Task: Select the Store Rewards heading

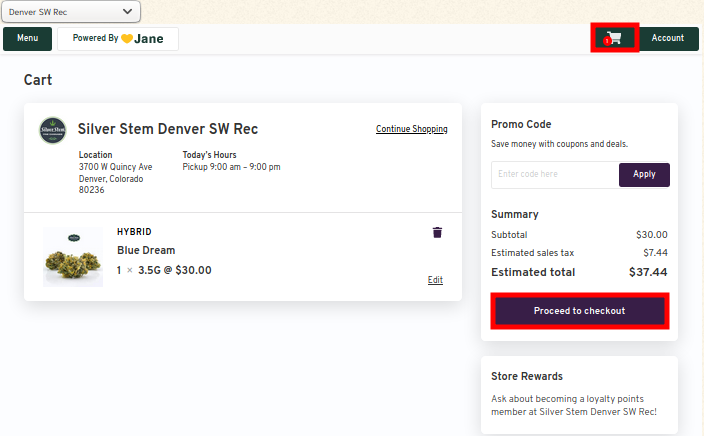Action: [527, 376]
